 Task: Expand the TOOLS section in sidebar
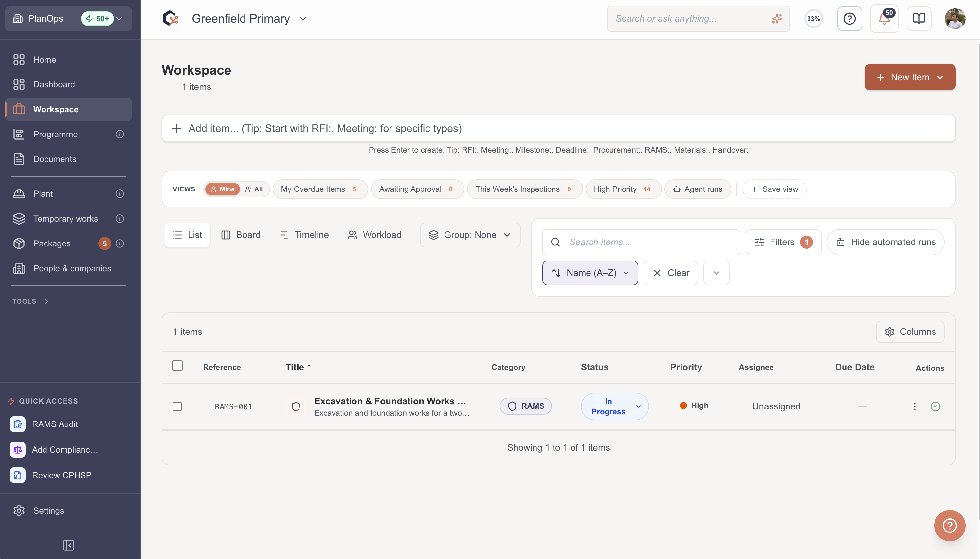31,301
